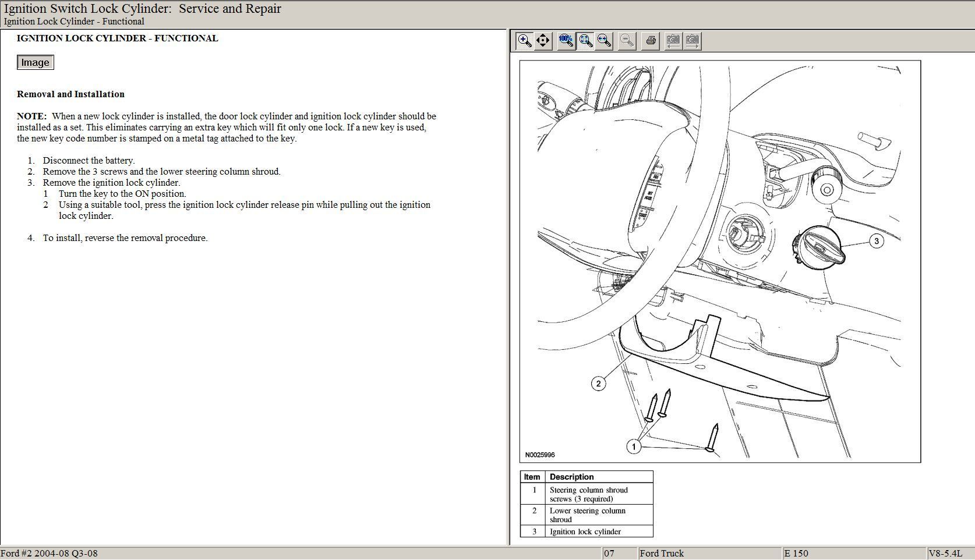Screen dimensions: 975x560
Task: Reset the diagram zoom to 100%
Action: click(x=566, y=41)
